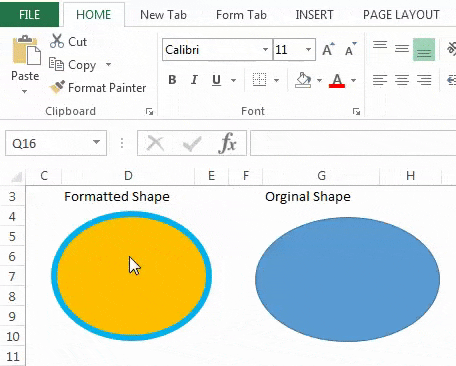Select column C header
This screenshot has height=366, width=456.
(x=44, y=175)
